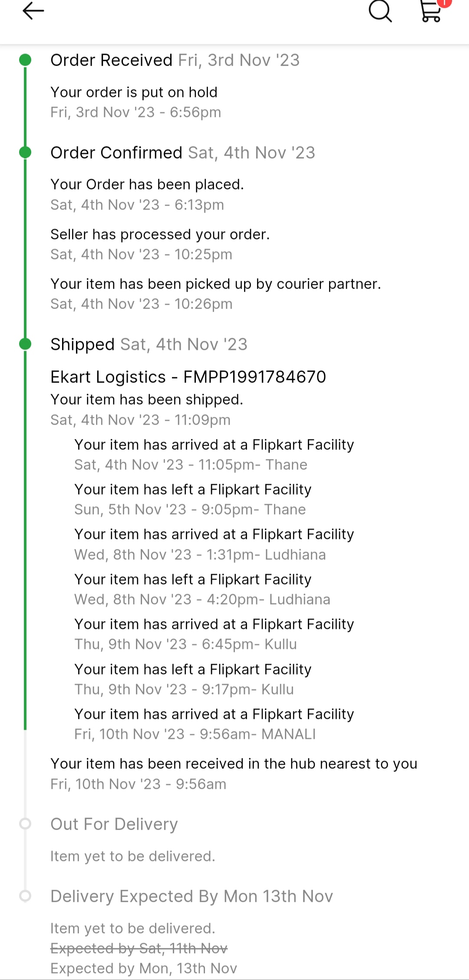
Task: Open the search magnifier icon
Action: 380,11
